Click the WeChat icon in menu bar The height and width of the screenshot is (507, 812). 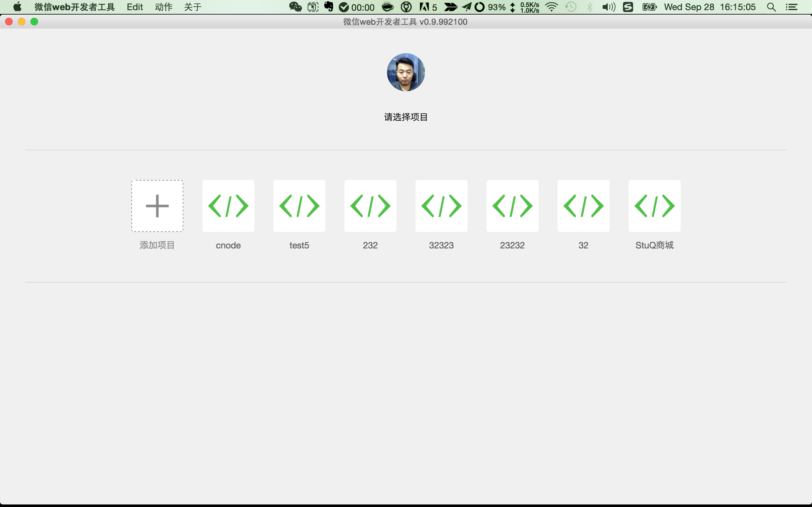coord(295,7)
